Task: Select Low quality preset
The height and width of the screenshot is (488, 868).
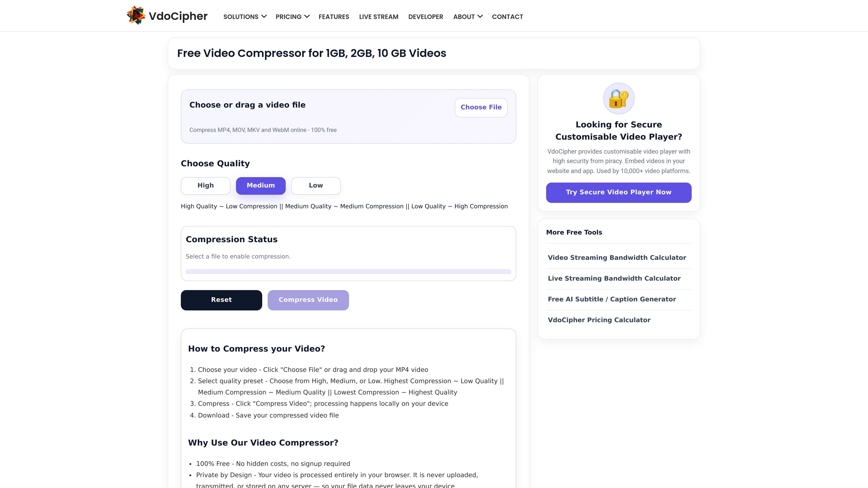Action: point(316,185)
